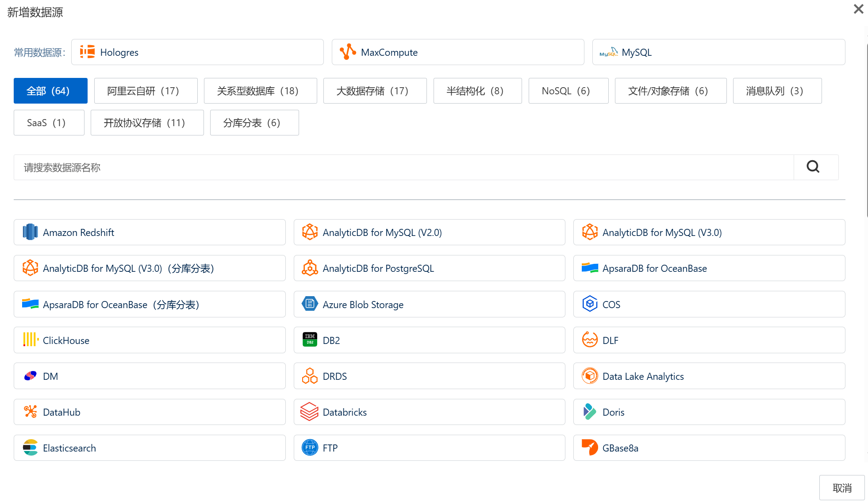Select the Databricks icon
Viewport: 868px width, 502px height.
coord(310,412)
